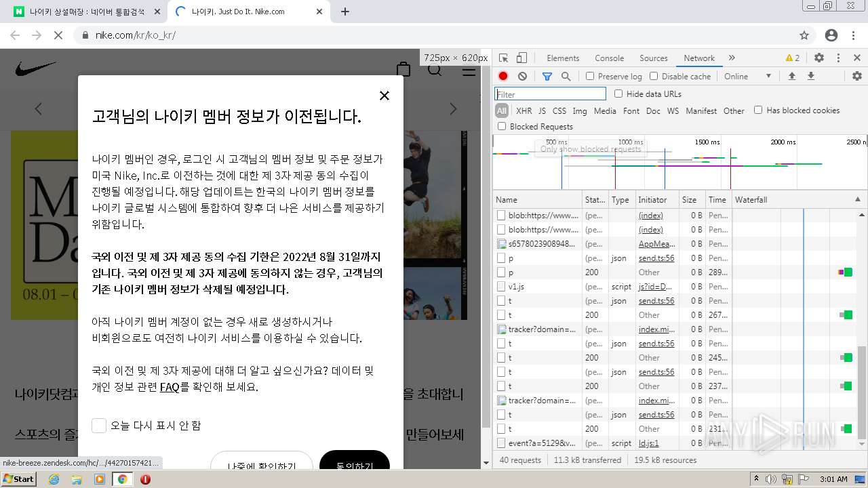Next carousel banner arrow on Nike page
Image resolution: width=868 pixels, height=488 pixels.
coord(453,108)
